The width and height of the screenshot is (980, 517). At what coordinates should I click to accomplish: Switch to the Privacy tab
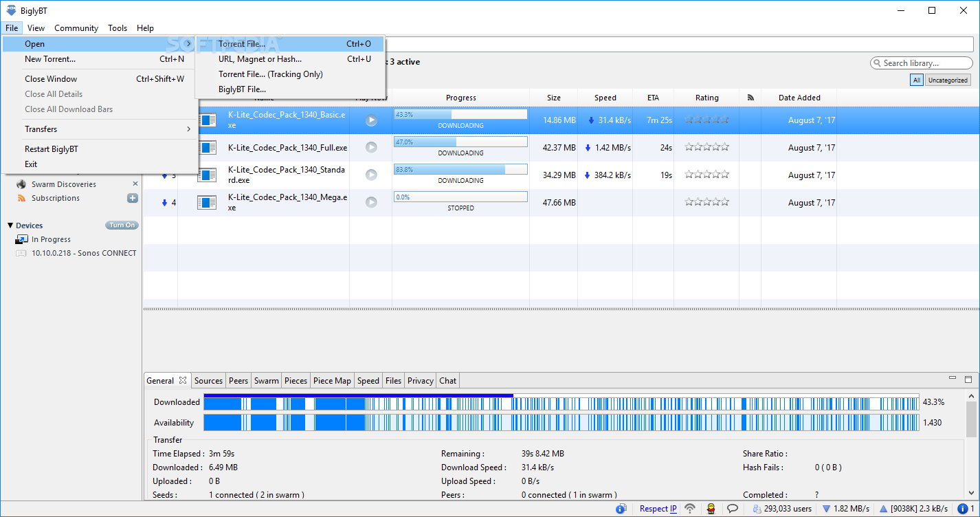(421, 381)
